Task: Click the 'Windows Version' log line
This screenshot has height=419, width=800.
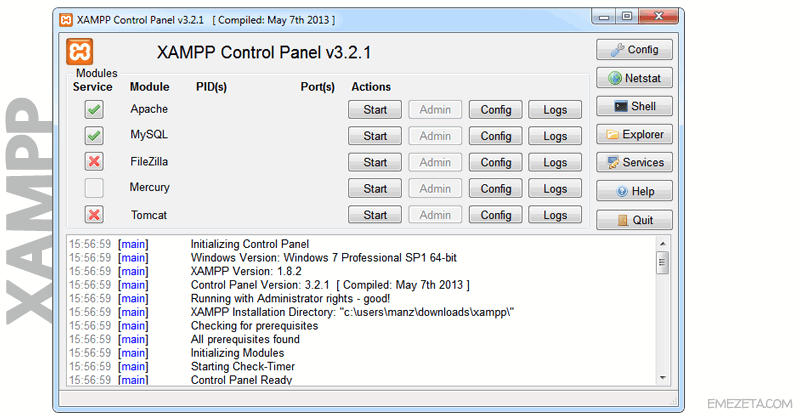Action: pos(323,258)
